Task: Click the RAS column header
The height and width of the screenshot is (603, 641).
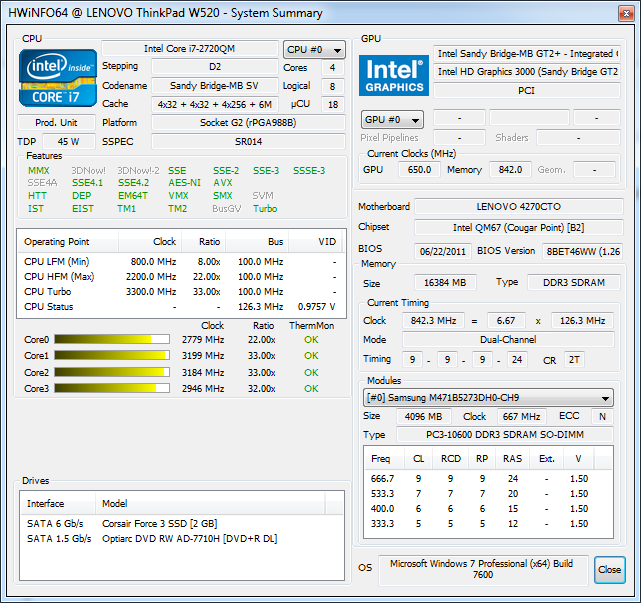Action: 512,459
